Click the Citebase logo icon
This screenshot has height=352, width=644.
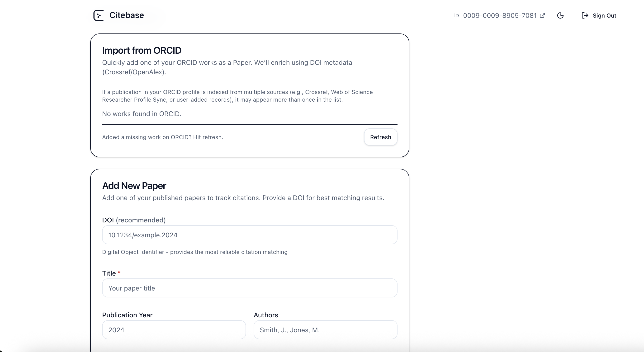pyautogui.click(x=99, y=15)
